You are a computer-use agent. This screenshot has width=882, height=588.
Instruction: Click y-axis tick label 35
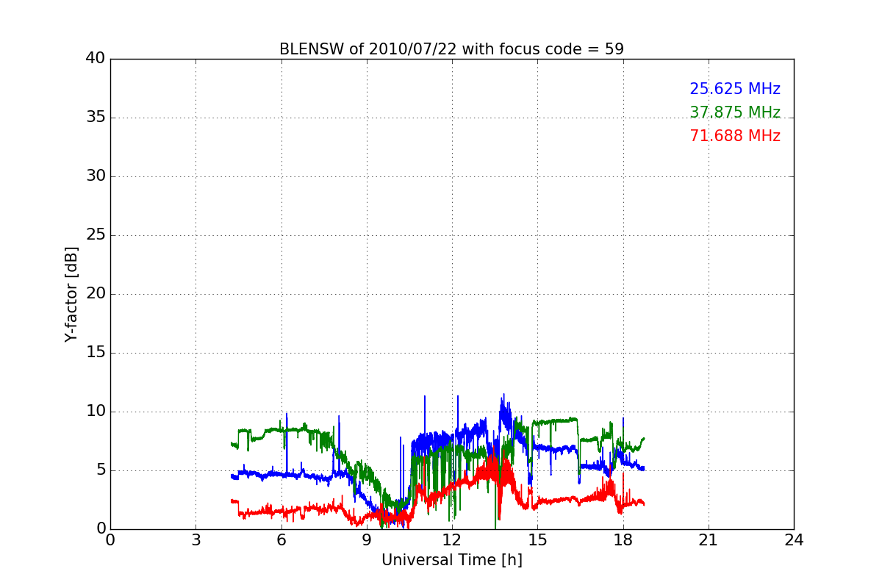tap(96, 118)
